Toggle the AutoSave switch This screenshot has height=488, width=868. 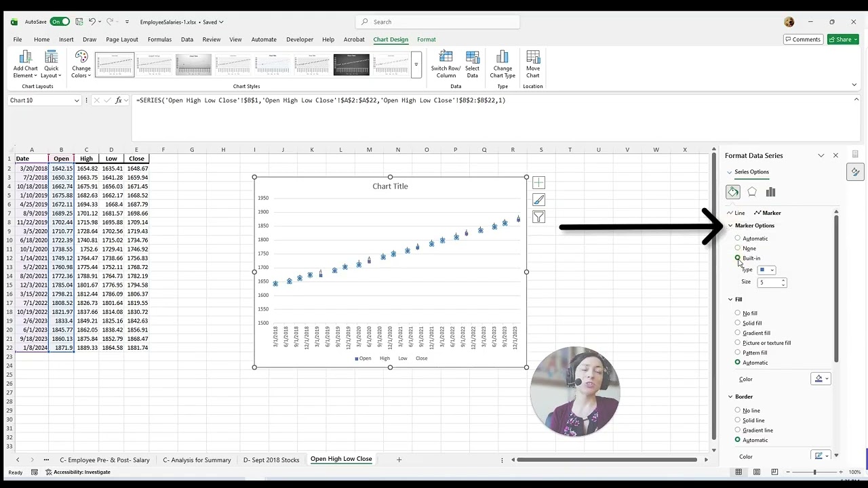coord(60,22)
